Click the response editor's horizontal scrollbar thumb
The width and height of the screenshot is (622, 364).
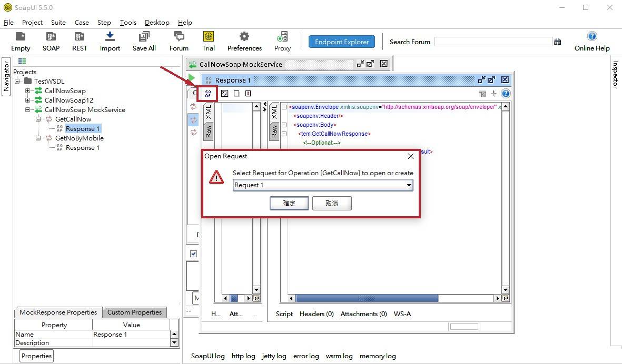tap(367, 298)
